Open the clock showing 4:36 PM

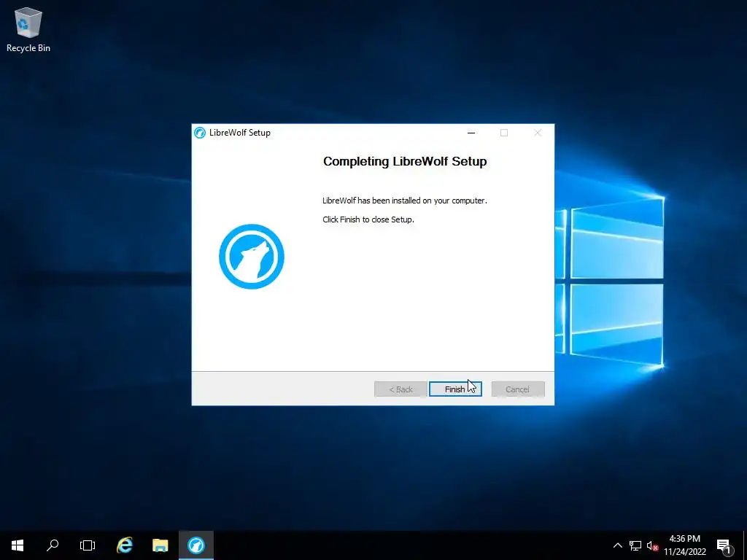685,545
